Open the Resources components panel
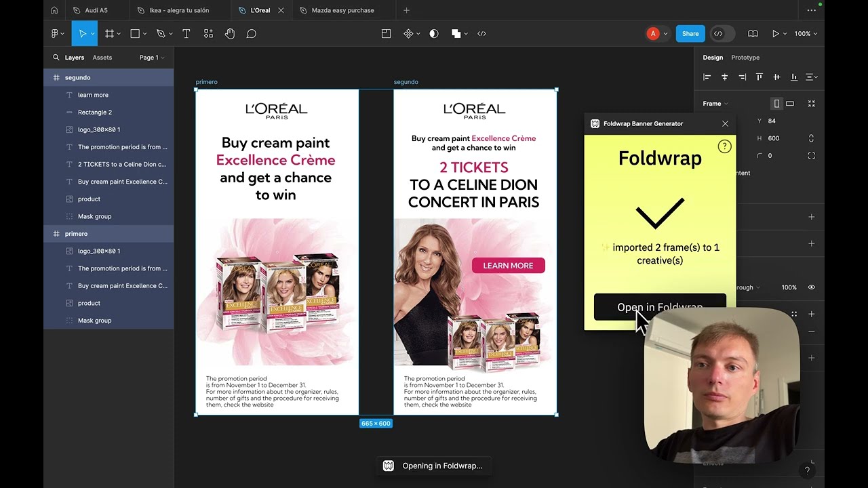The width and height of the screenshot is (868, 488). coord(208,33)
